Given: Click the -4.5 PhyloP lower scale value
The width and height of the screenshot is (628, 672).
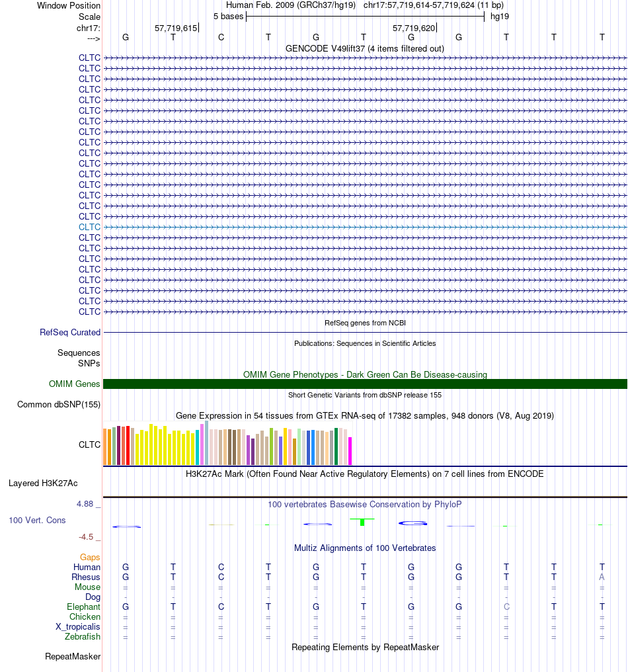Looking at the screenshot, I should (86, 537).
